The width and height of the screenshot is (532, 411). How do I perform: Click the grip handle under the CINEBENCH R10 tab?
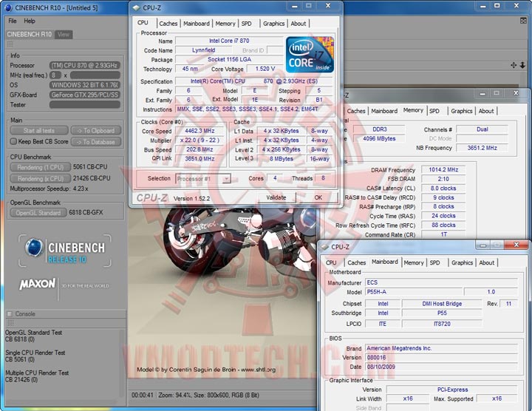[10, 44]
